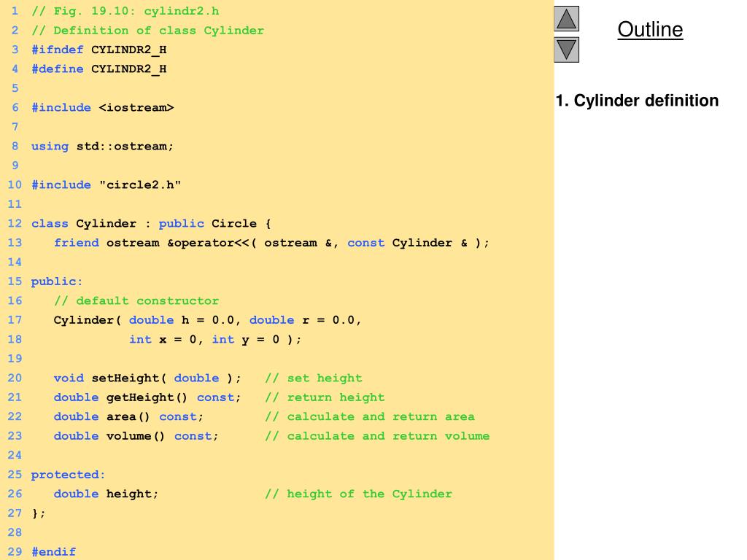The width and height of the screenshot is (747, 560).
Task: Click the 'using std::ostream;' line
Action: coord(102,146)
